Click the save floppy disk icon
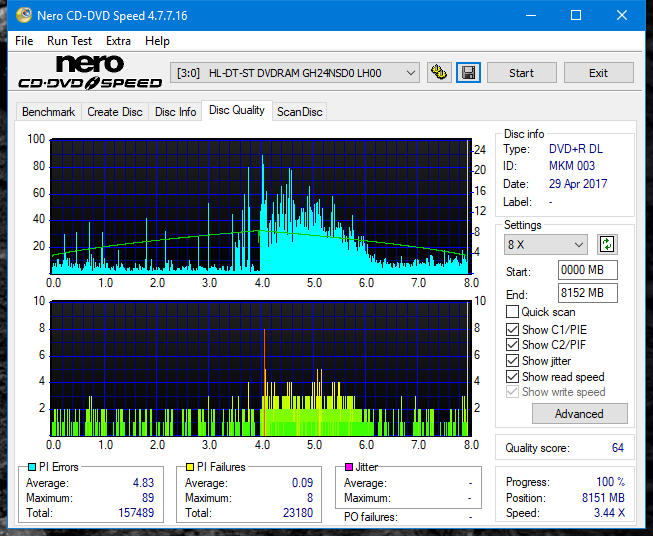 (468, 73)
